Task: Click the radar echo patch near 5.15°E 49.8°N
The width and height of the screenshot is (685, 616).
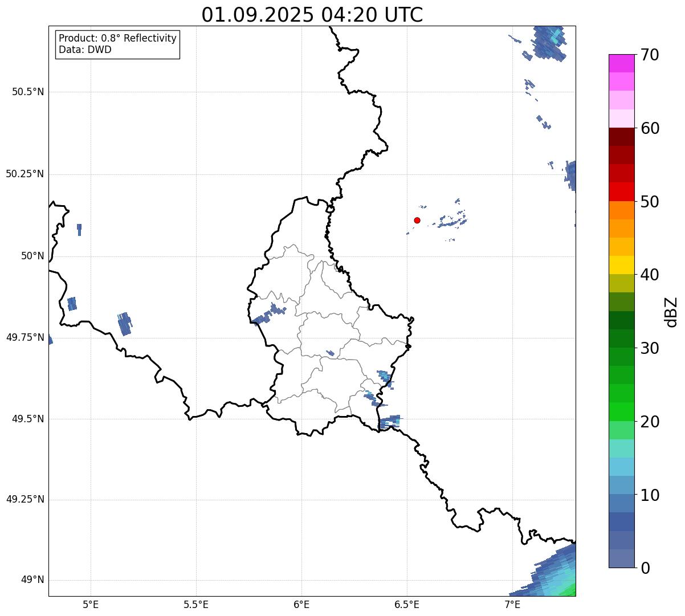Action: [125, 324]
